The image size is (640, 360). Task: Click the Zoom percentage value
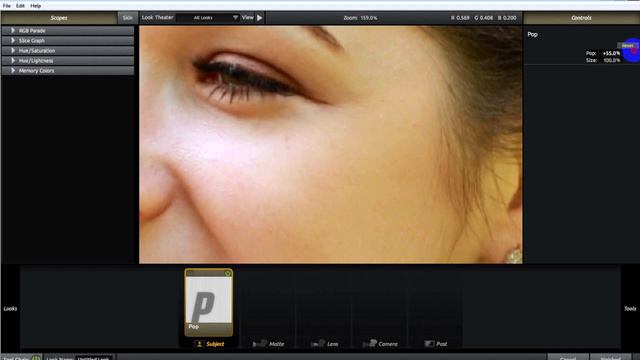[369, 18]
